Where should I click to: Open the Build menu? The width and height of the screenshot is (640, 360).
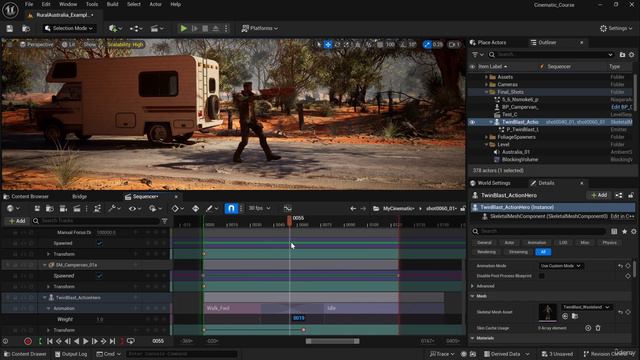point(112,4)
